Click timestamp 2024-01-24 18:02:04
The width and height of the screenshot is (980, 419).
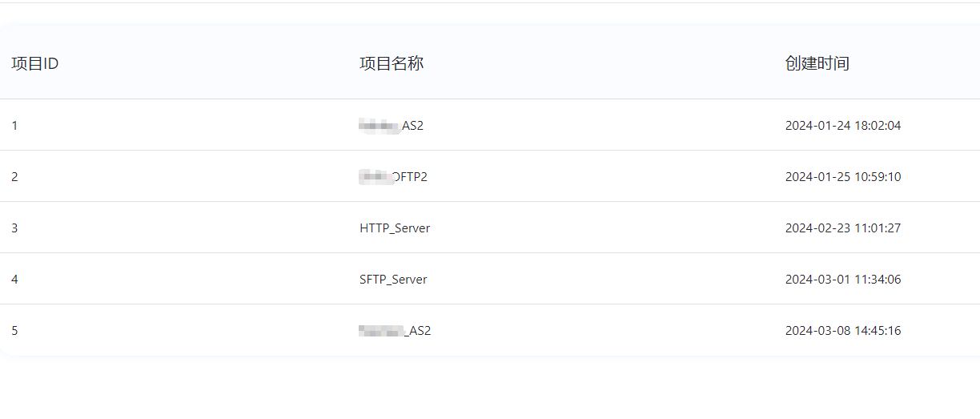(x=842, y=126)
